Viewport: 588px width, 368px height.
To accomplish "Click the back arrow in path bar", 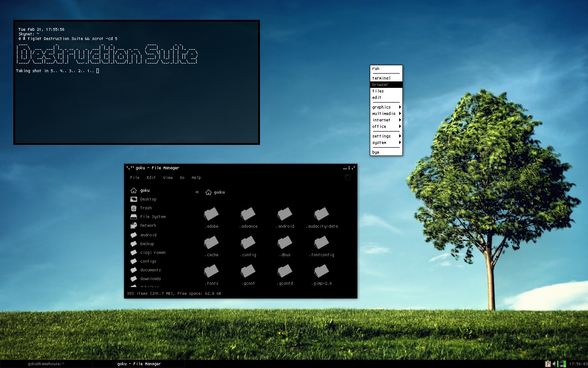I will [x=197, y=192].
